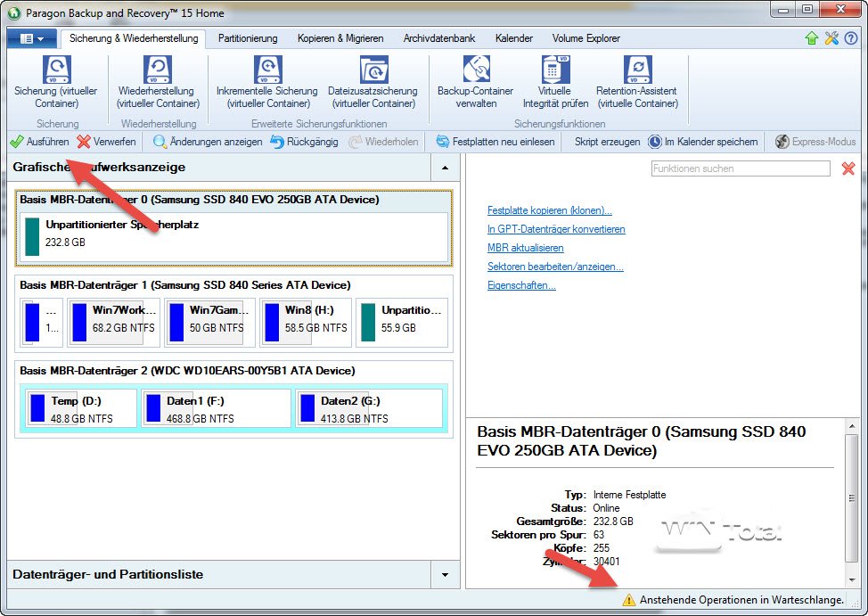Viewport: 868px width, 616px height.
Task: Open Archivdatenbank tab
Action: point(439,38)
